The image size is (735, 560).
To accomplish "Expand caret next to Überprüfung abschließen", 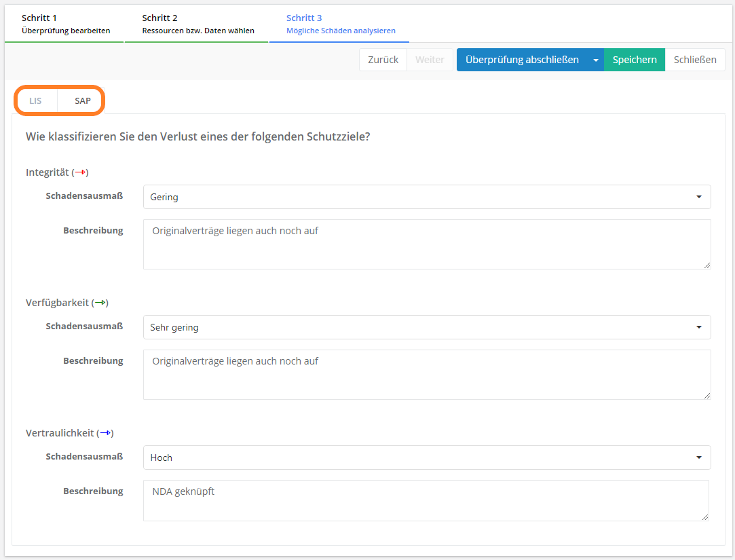I will tap(596, 60).
